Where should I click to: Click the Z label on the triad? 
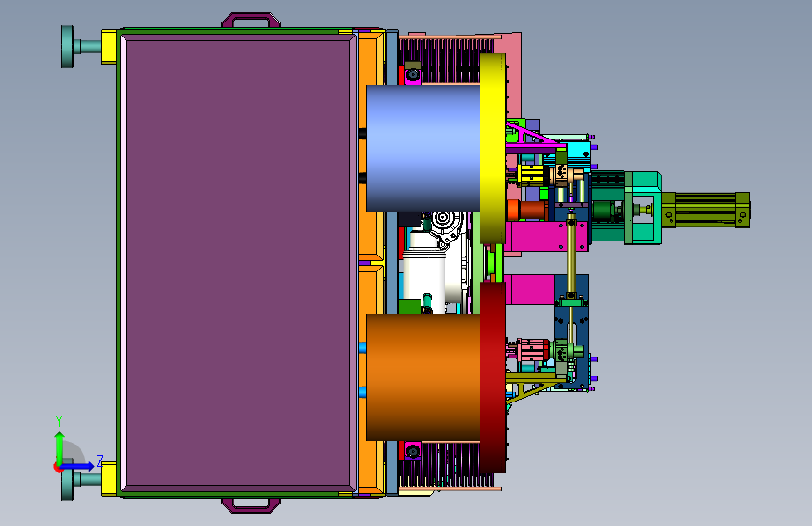[100, 460]
